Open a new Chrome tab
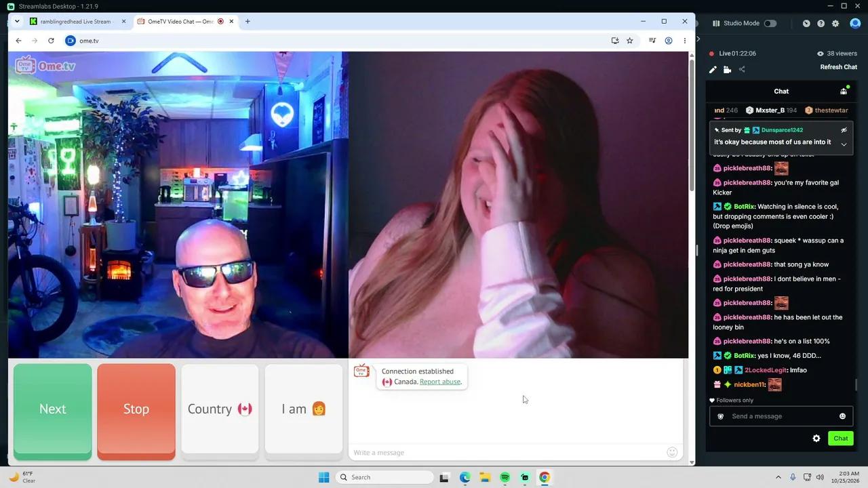This screenshot has width=868, height=488. coord(248,22)
